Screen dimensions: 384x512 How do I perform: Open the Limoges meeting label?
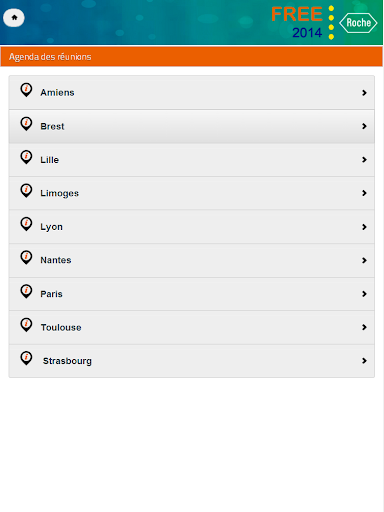pyautogui.click(x=60, y=193)
